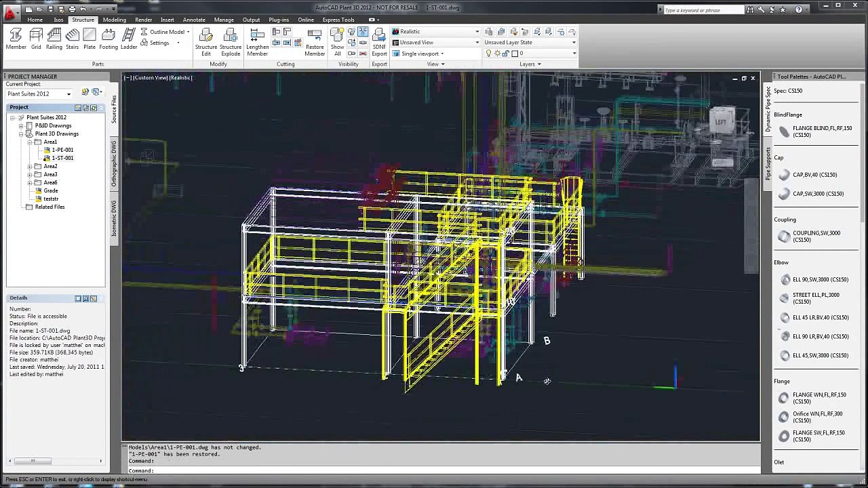Switch to the Plug-ins ribbon tab

click(x=279, y=20)
